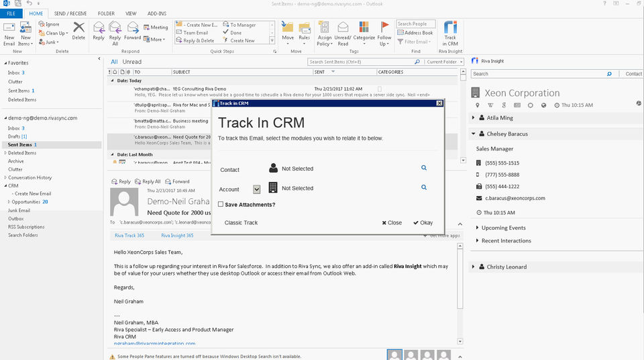Click in the Search People field
Image resolution: width=644 pixels, height=360 pixels.
(x=416, y=24)
